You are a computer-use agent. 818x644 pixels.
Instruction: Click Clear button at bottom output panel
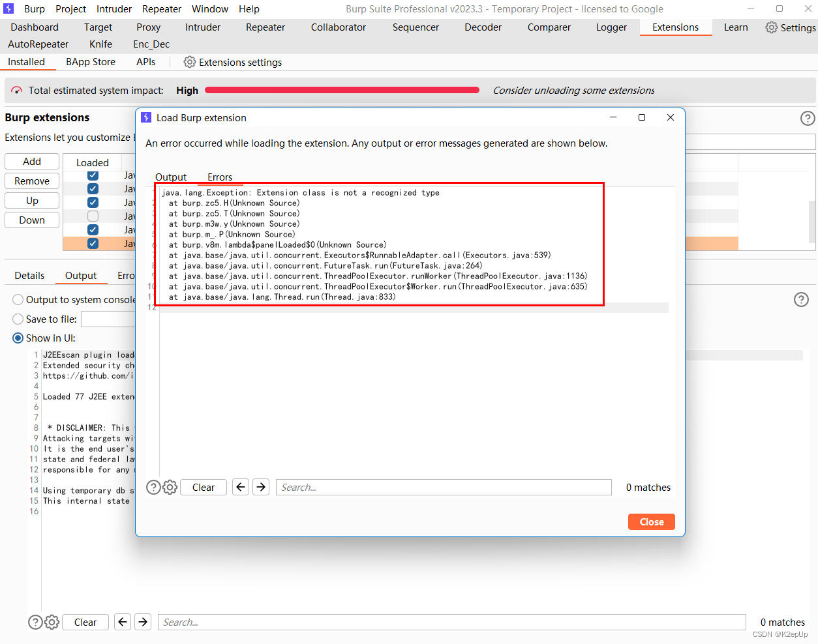click(x=85, y=622)
